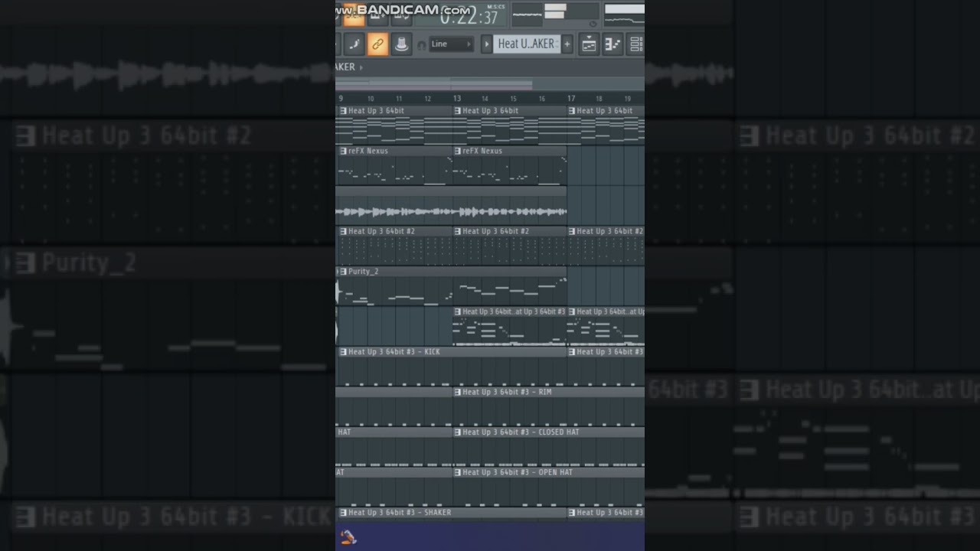This screenshot has width=980, height=551.
Task: Select the first reFX Nexus clip title
Action: (x=368, y=151)
